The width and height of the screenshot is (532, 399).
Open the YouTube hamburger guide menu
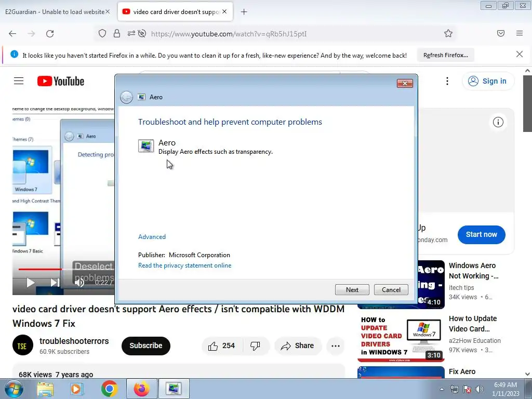click(19, 81)
